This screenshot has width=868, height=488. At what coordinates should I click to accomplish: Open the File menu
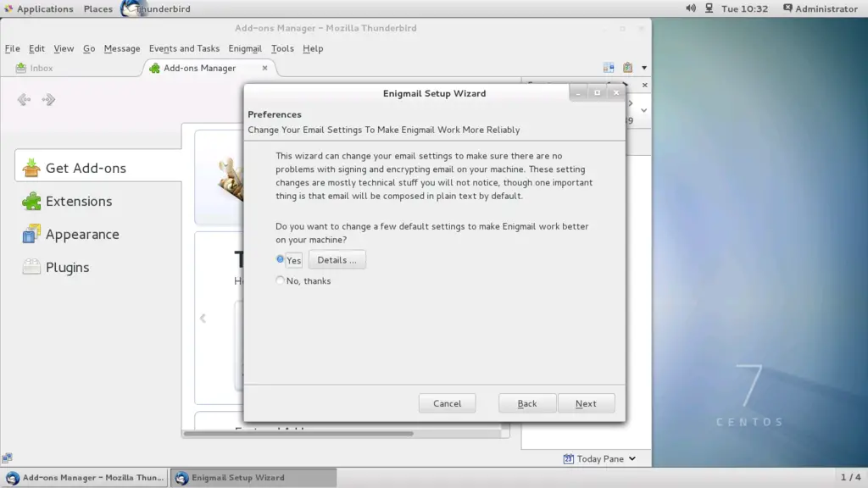(12, 48)
